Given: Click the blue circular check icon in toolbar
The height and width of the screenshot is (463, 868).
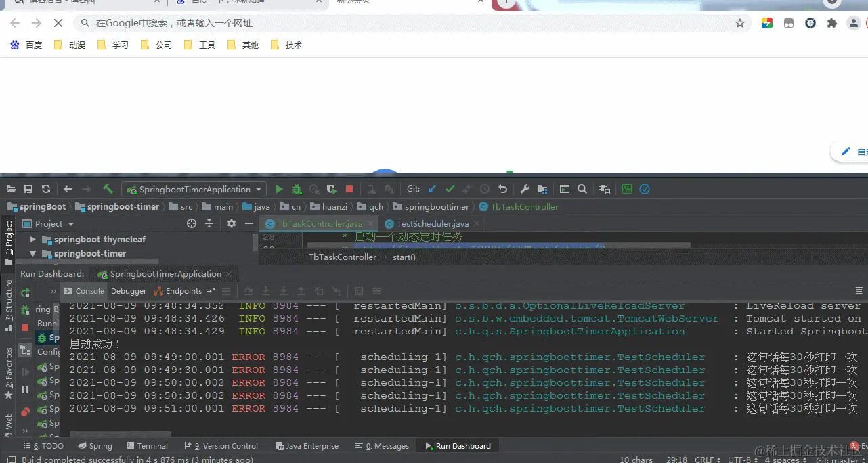Looking at the screenshot, I should point(645,190).
